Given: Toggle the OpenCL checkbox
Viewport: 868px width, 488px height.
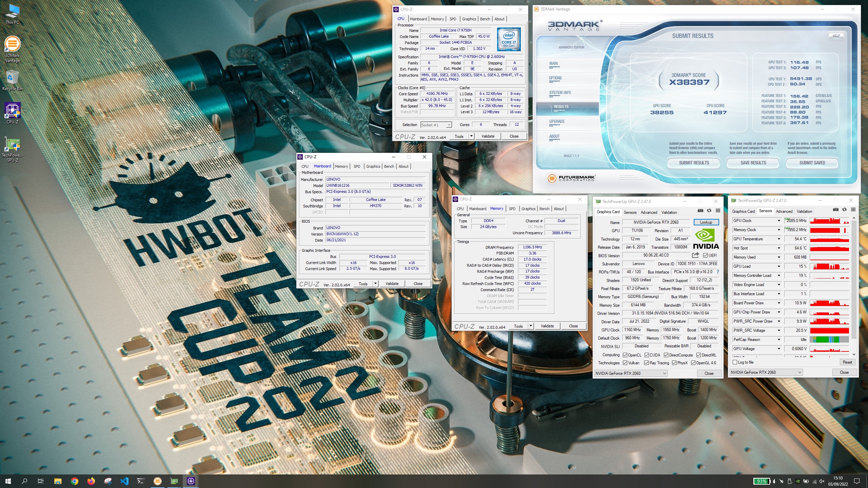Looking at the screenshot, I should click(x=625, y=355).
